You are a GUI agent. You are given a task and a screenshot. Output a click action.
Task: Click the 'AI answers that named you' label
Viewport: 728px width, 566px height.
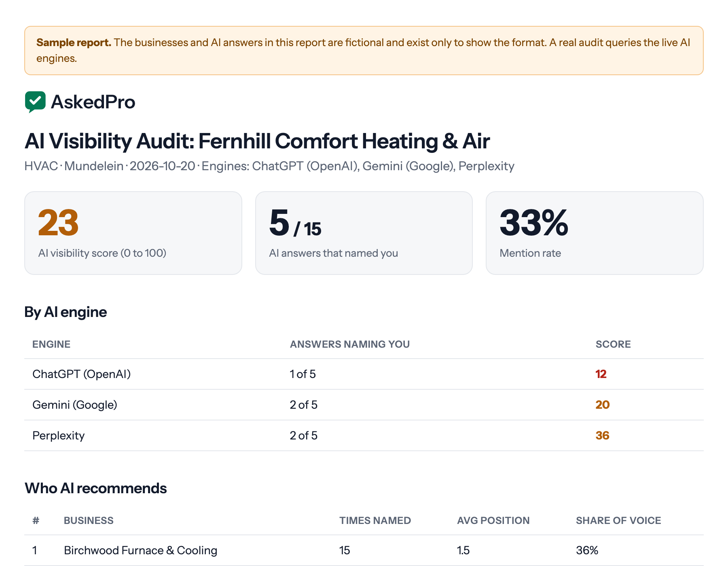(334, 253)
